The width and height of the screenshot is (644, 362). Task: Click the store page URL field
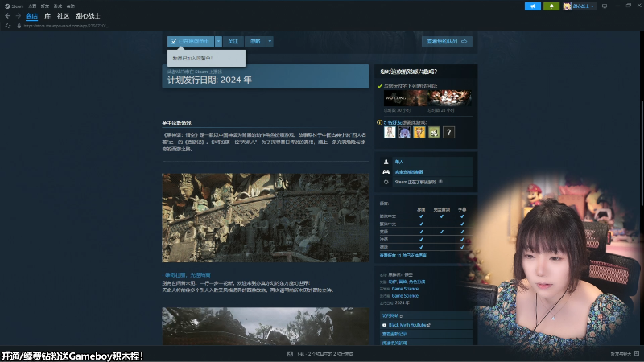tap(67, 26)
